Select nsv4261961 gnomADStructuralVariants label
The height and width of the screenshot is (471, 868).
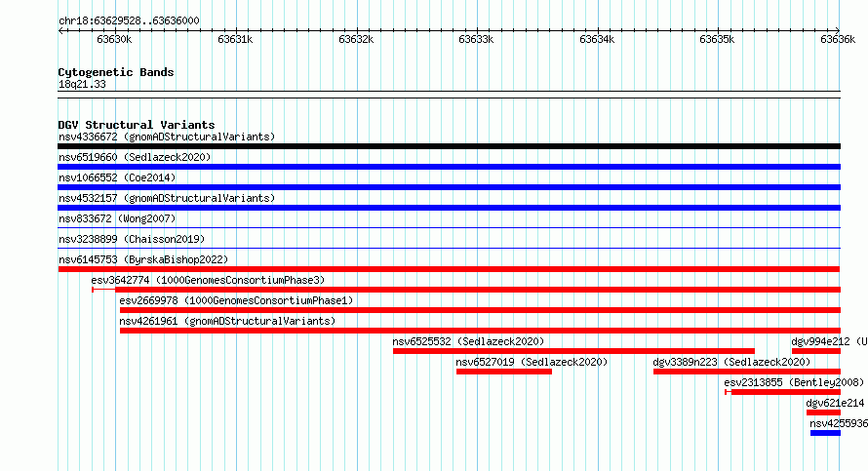[x=227, y=321]
